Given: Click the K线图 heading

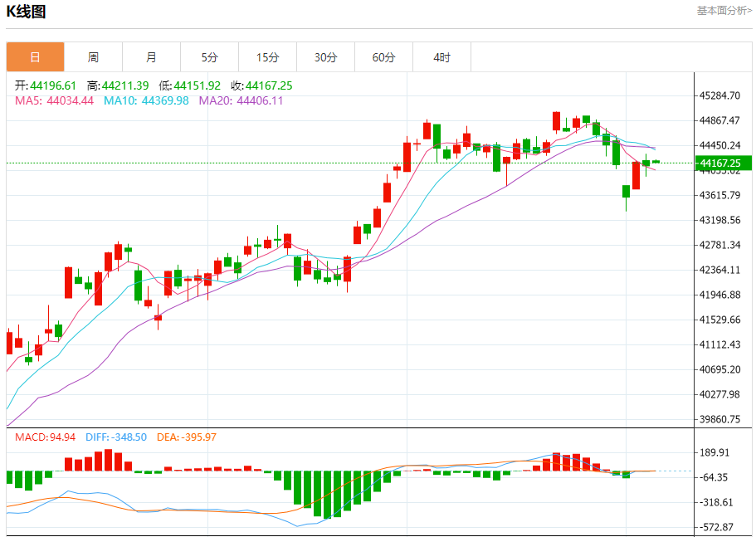Looking at the screenshot, I should (x=26, y=12).
